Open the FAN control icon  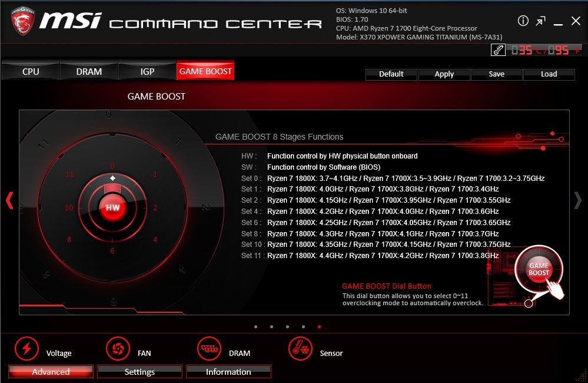[118, 348]
